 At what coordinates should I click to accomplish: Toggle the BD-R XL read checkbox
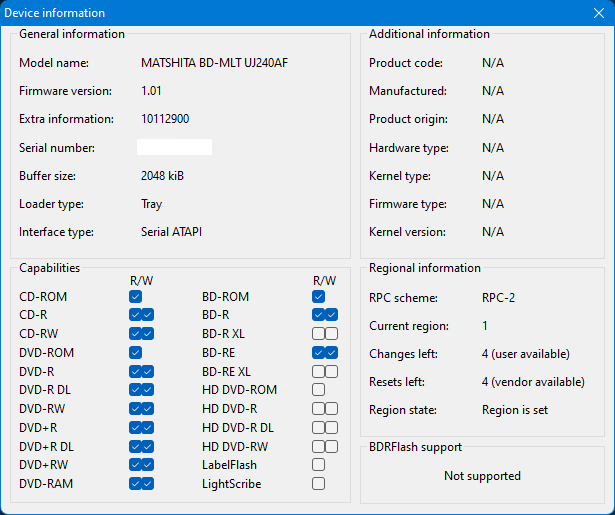click(318, 334)
